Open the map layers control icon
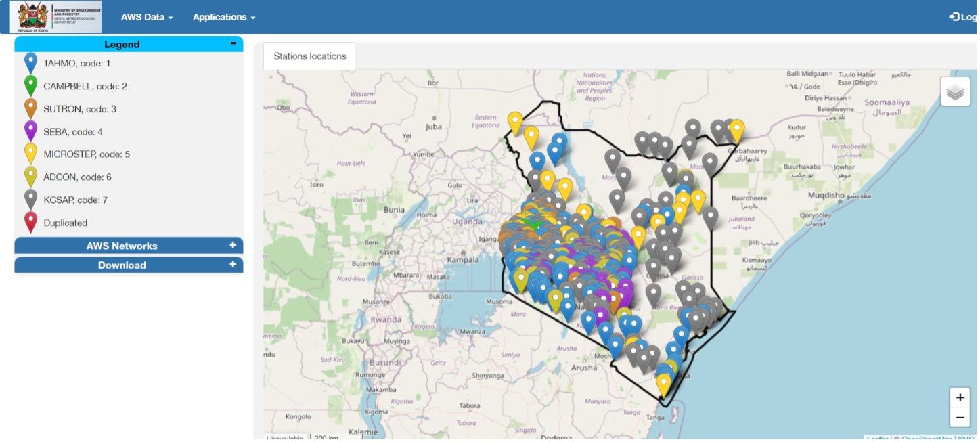980x442 pixels. (x=954, y=92)
